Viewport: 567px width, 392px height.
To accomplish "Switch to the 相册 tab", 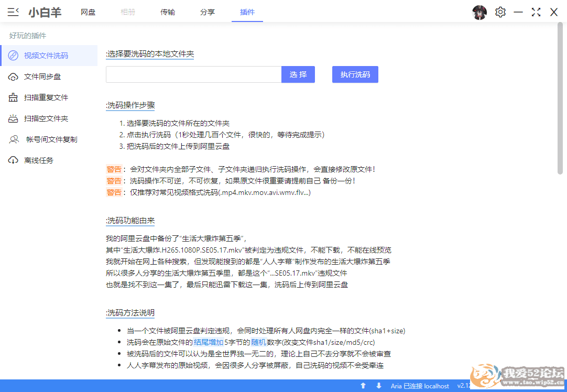I will point(128,12).
